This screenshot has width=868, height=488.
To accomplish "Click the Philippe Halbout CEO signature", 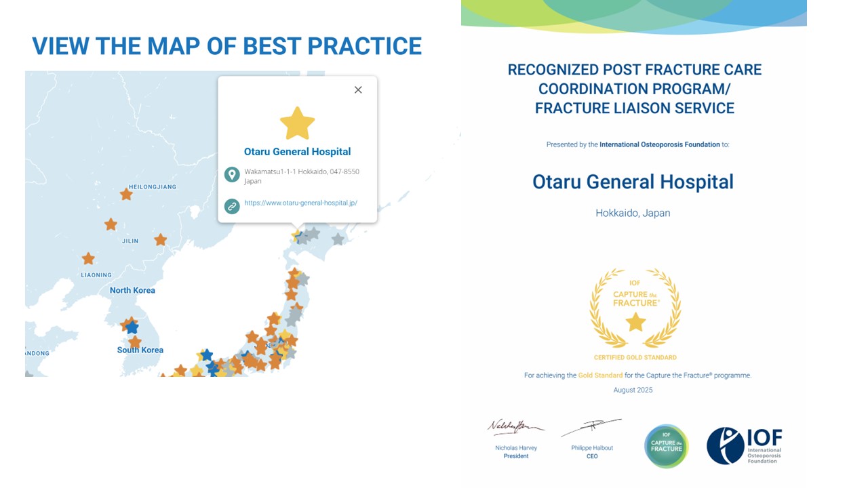I will pos(591,428).
